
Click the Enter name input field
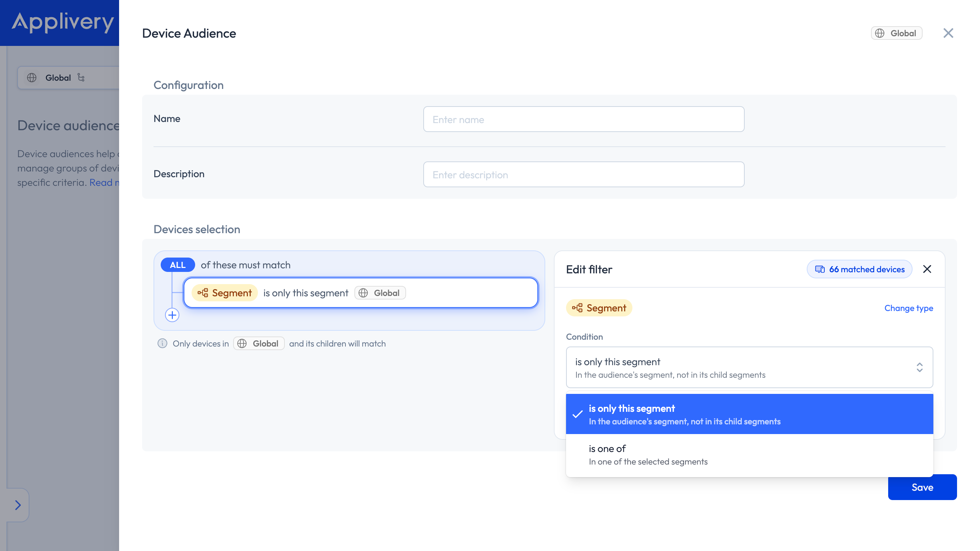pyautogui.click(x=584, y=119)
